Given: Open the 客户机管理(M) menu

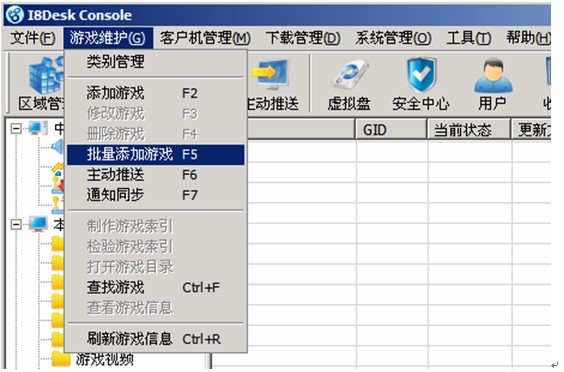Looking at the screenshot, I should [205, 38].
